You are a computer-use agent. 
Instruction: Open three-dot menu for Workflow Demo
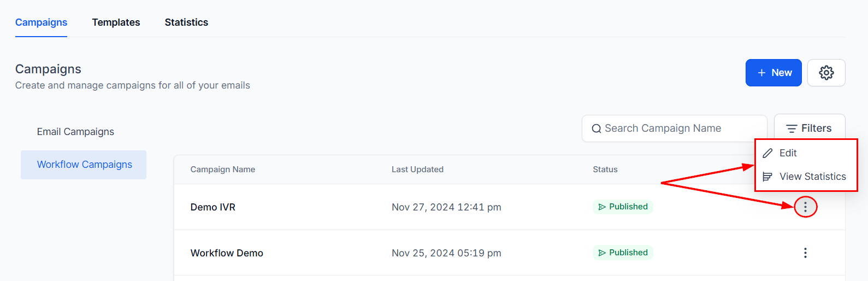[x=805, y=253]
